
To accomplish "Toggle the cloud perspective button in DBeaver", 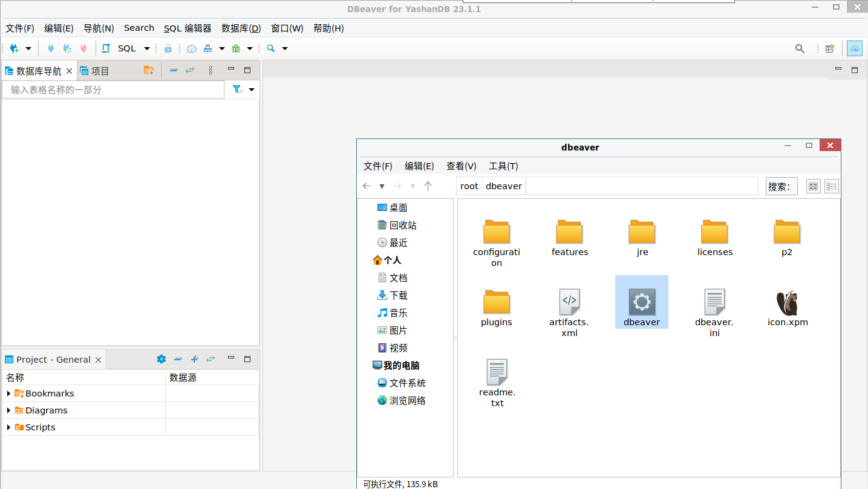I will [855, 48].
